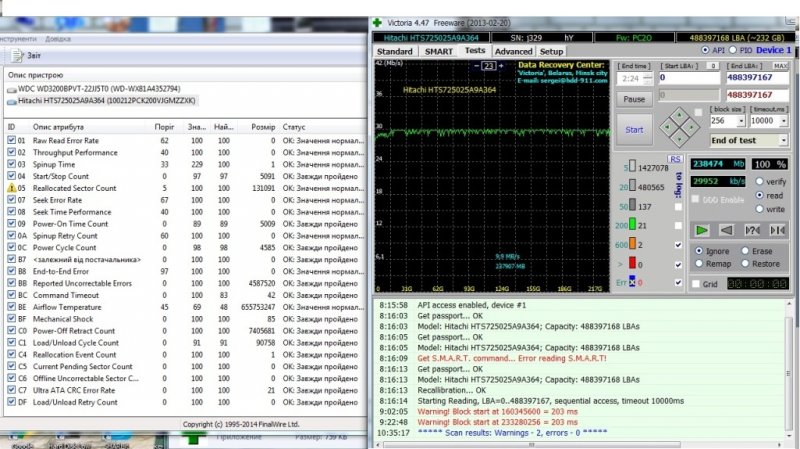The height and width of the screenshot is (449, 800).
Task: Select the WDC WD3200BPVT drive icon
Action: tap(11, 89)
